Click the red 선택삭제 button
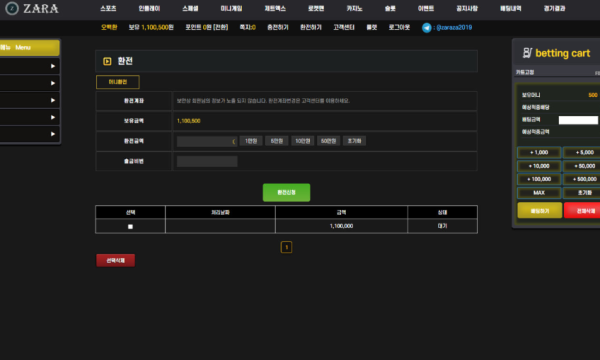The image size is (600, 360). 116,261
